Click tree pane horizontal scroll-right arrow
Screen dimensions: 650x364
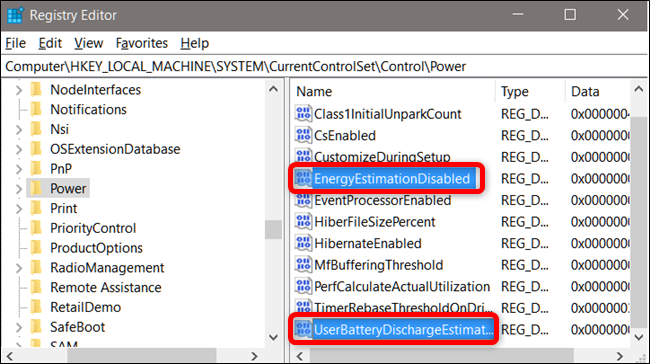coord(254,356)
